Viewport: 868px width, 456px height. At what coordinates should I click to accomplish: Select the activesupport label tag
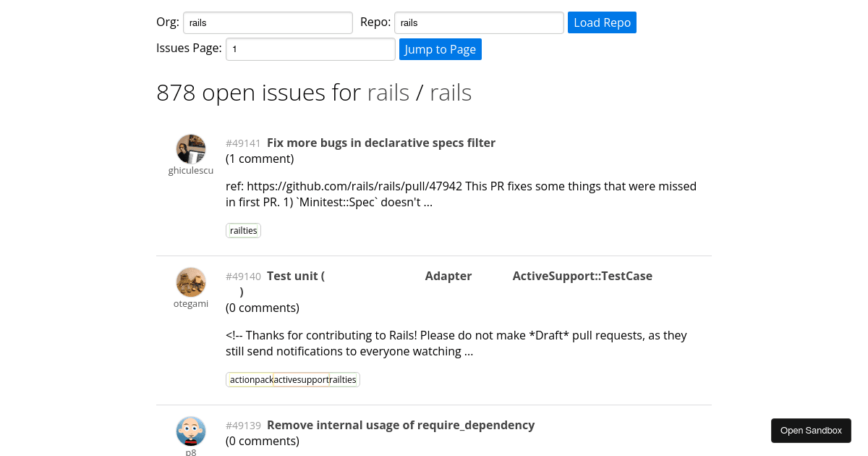click(x=299, y=379)
